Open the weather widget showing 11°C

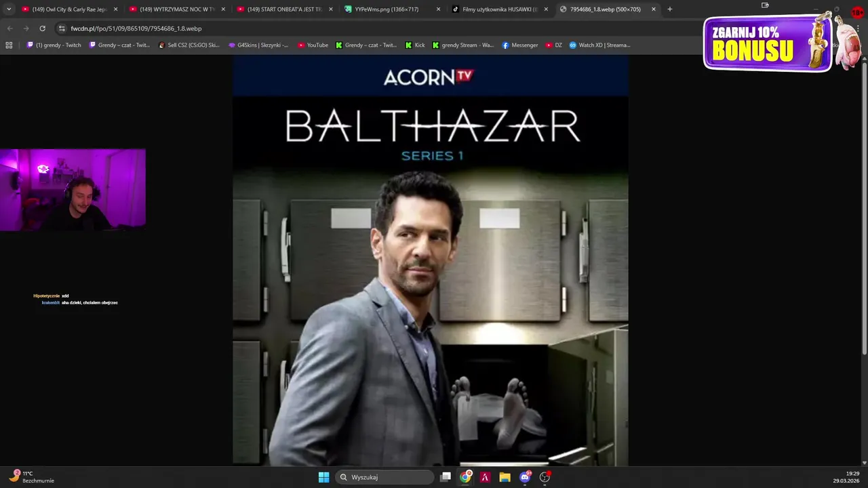click(x=33, y=477)
